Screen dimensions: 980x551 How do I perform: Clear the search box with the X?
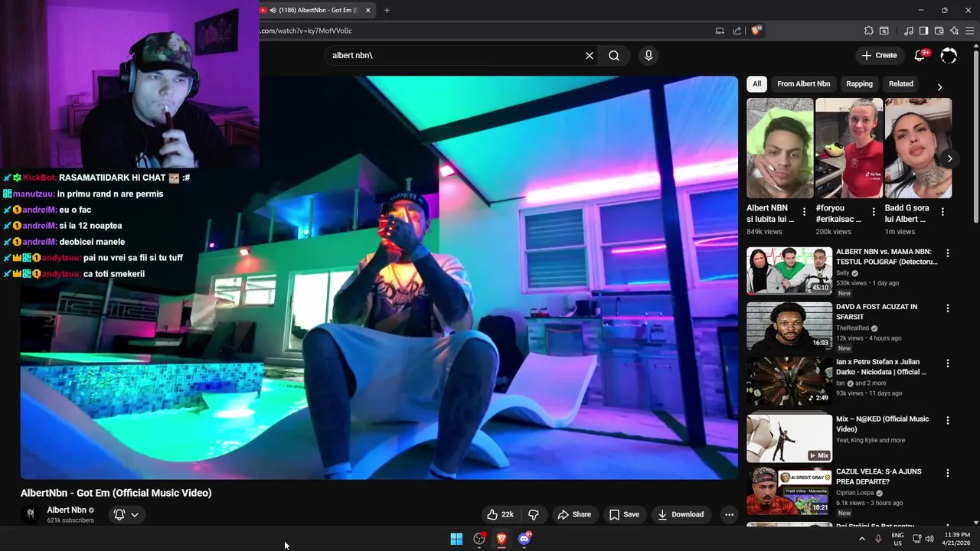590,55
